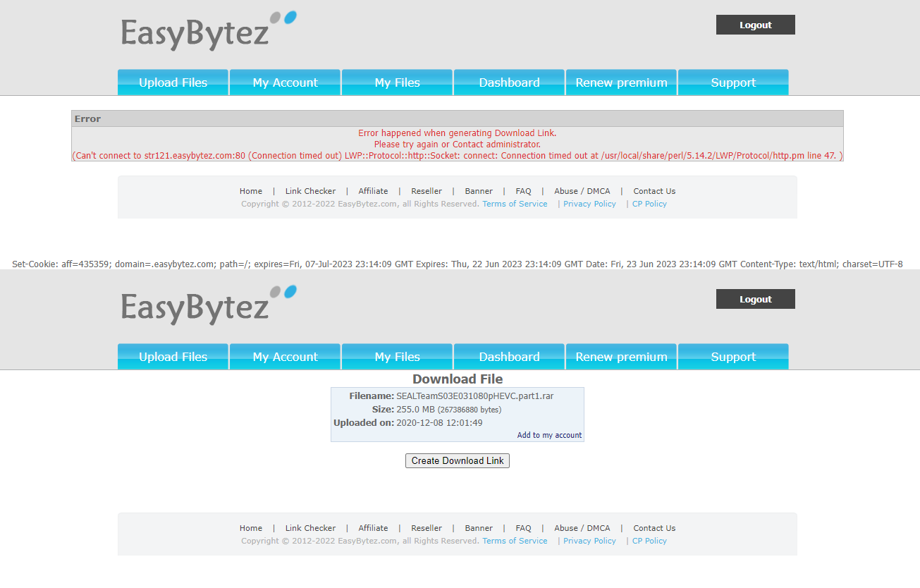Open Affiliate link in the bottommost footer
The height and width of the screenshot is (588, 920).
(x=373, y=528)
